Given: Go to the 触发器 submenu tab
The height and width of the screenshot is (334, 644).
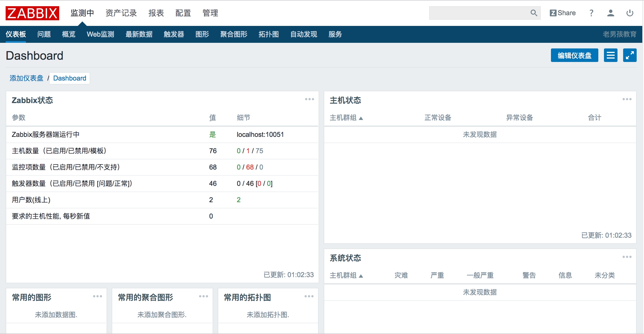Looking at the screenshot, I should pos(174,34).
